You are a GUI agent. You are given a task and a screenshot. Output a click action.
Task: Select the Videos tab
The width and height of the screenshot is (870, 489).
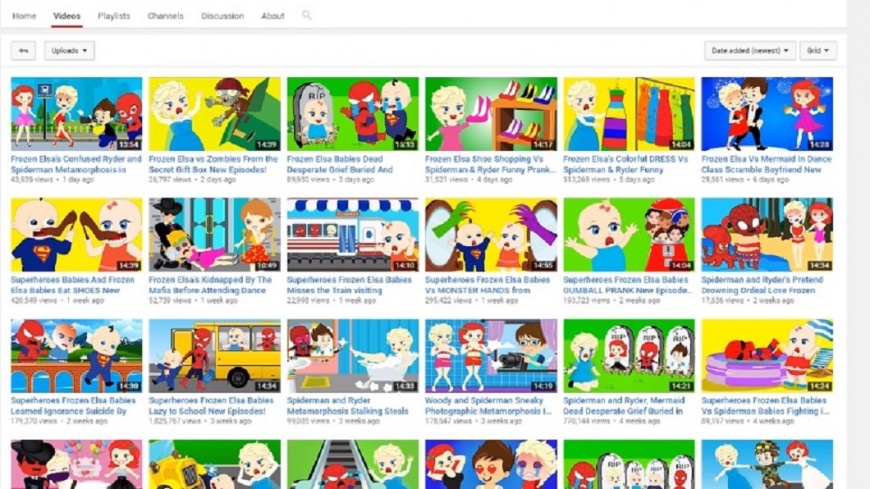(x=67, y=16)
